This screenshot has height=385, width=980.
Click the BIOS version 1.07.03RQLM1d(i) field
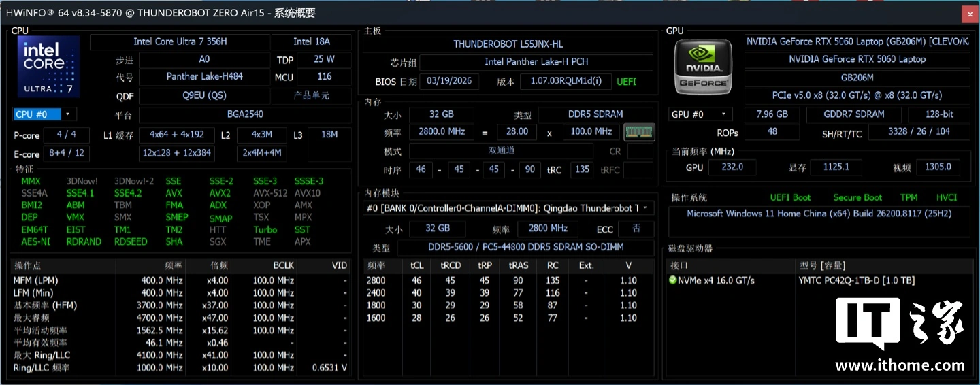click(566, 82)
